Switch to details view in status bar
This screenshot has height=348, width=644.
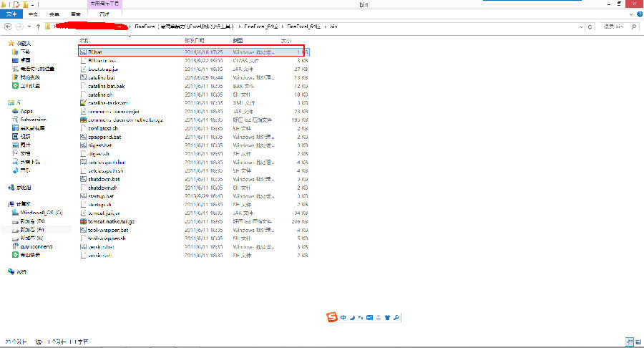pos(629,342)
